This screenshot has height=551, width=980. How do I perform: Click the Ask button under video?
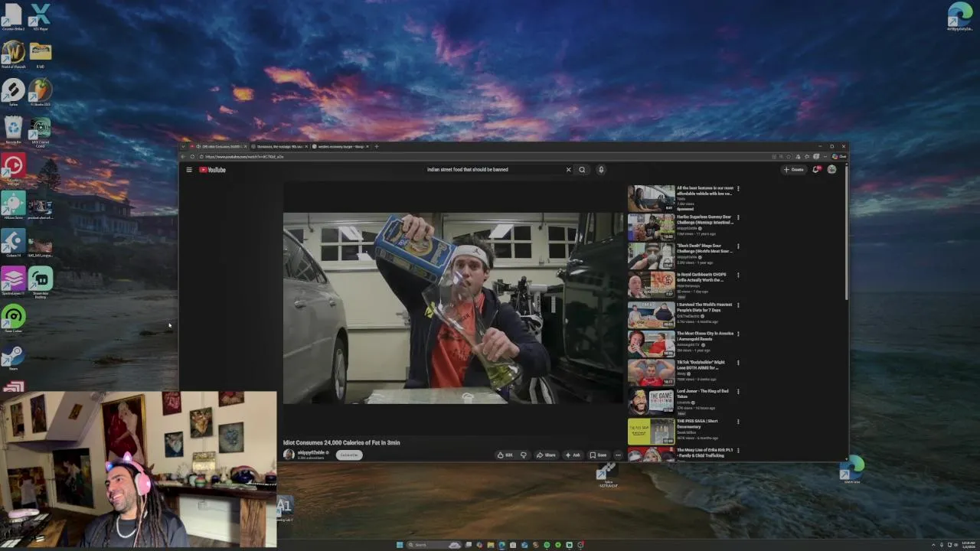click(573, 455)
